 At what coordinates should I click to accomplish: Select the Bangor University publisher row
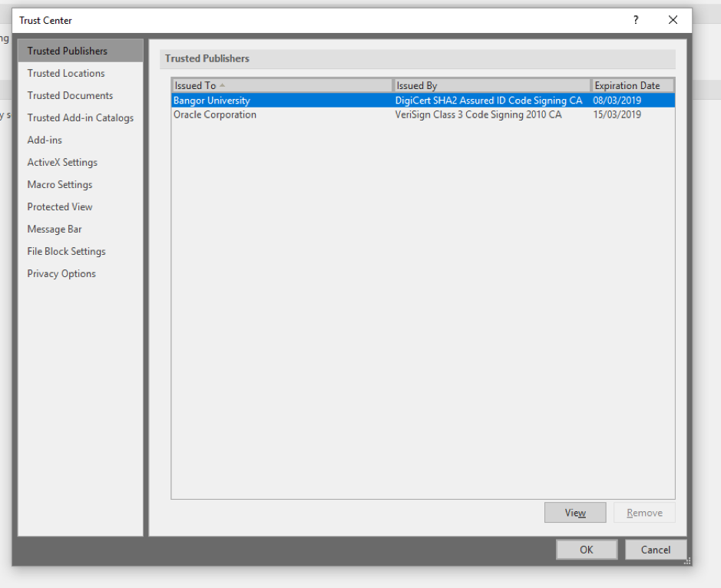(423, 101)
